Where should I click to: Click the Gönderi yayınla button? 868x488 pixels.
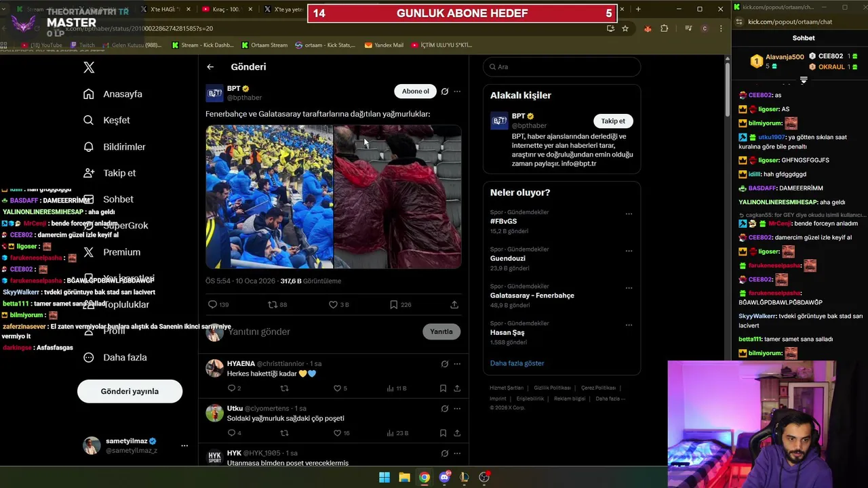[130, 391]
